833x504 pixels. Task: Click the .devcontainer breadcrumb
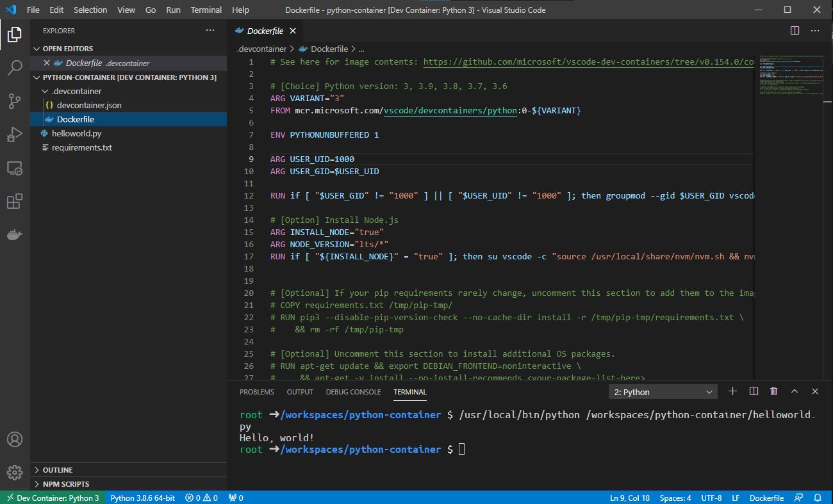261,49
